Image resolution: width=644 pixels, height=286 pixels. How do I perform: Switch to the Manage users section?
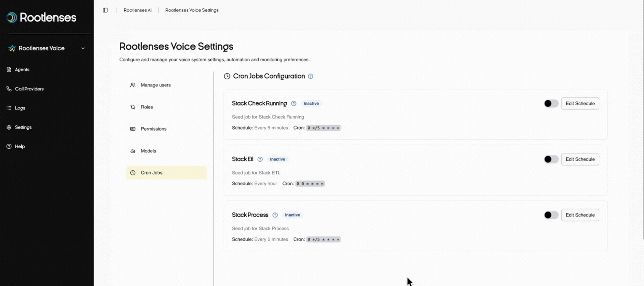155,85
